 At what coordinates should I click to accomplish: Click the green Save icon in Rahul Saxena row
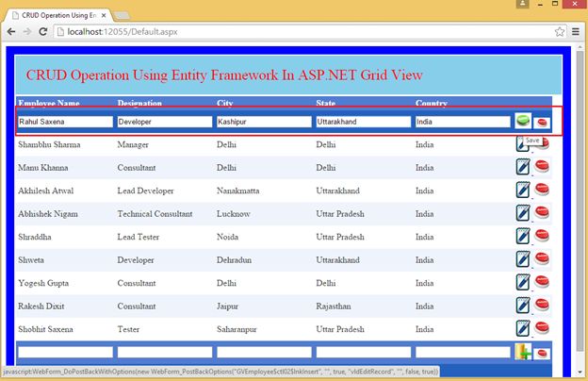523,121
